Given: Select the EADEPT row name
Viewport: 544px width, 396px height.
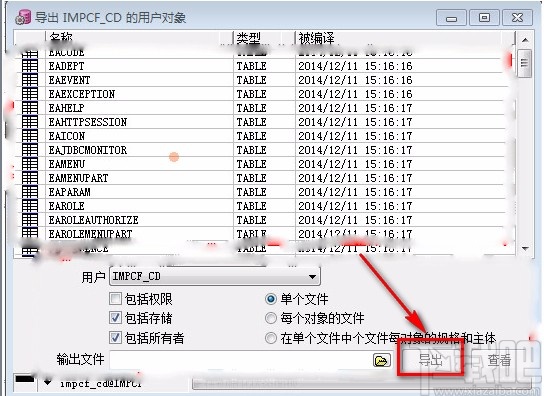Looking at the screenshot, I should pos(66,66).
